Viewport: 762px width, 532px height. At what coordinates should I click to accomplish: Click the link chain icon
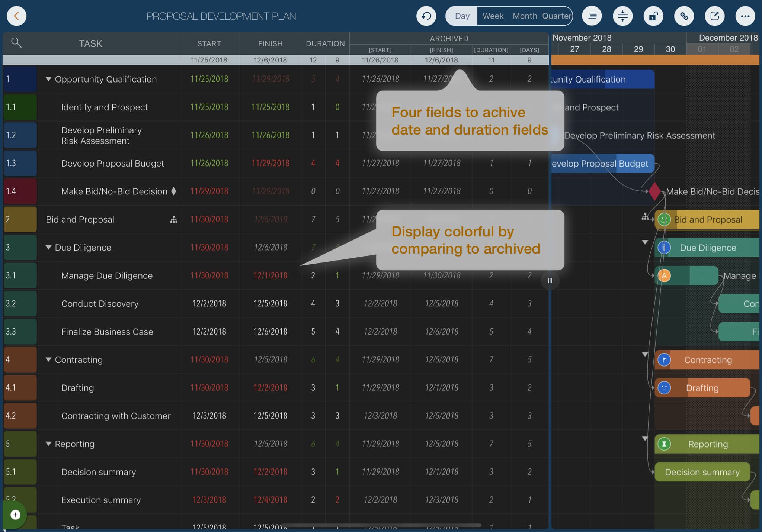coord(684,16)
